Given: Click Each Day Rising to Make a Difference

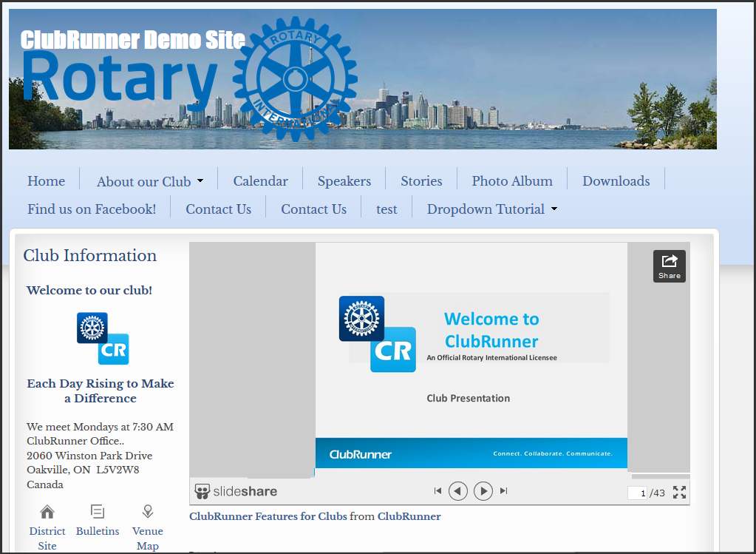Looking at the screenshot, I should click(101, 391).
